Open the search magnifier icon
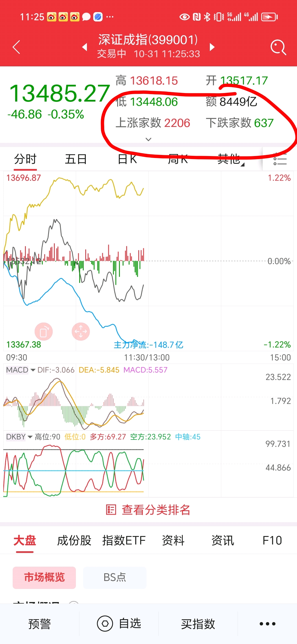 click(x=278, y=47)
